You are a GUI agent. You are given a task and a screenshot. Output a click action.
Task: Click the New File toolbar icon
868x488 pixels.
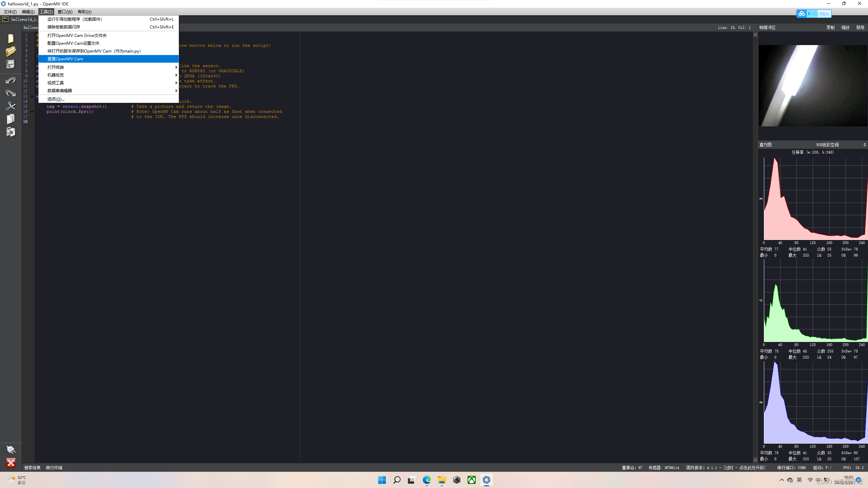pyautogui.click(x=11, y=39)
